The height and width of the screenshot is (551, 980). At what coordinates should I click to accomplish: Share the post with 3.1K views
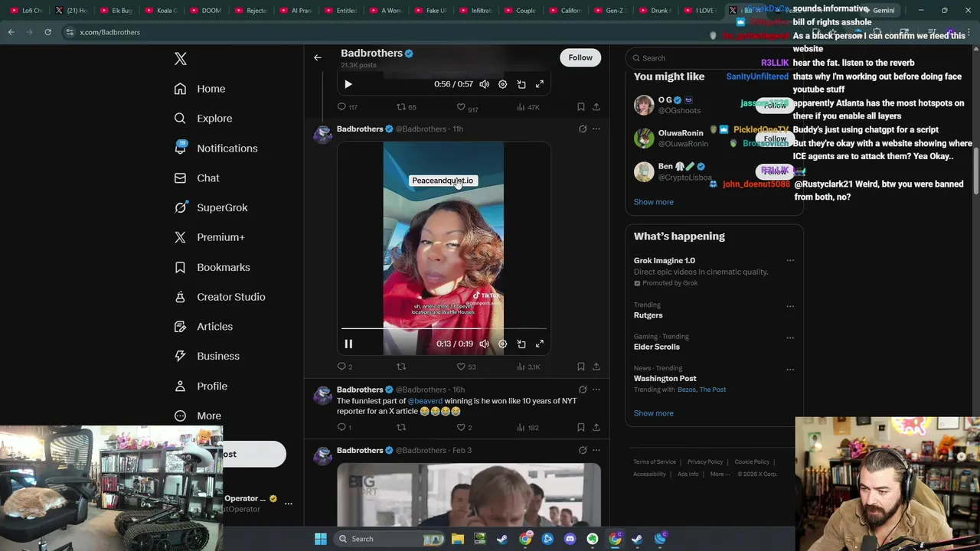596,367
